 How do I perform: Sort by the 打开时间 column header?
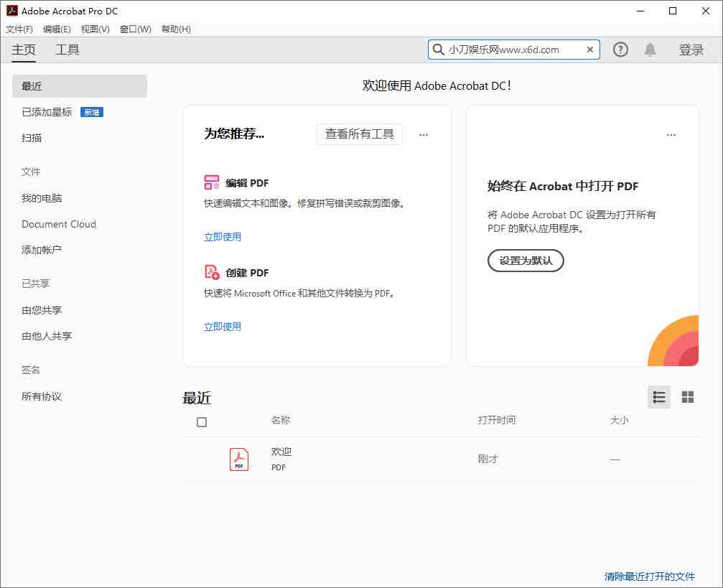pos(496,420)
